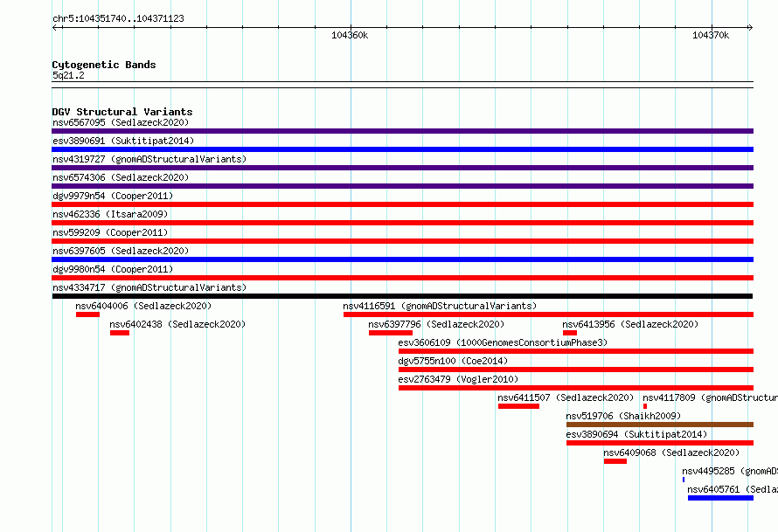Click the red bar under nsv6397796
Screen dimensions: 778x532
pyautogui.click(x=391, y=333)
